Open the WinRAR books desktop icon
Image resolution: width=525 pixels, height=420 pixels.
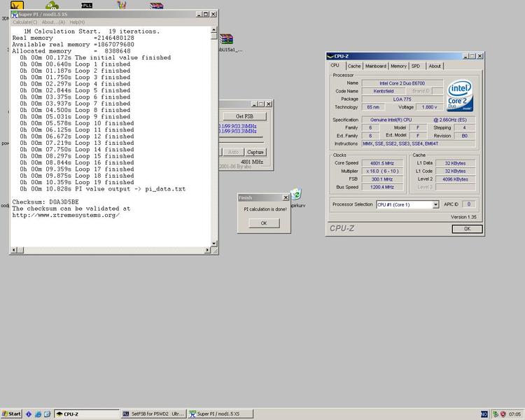pyautogui.click(x=156, y=5)
